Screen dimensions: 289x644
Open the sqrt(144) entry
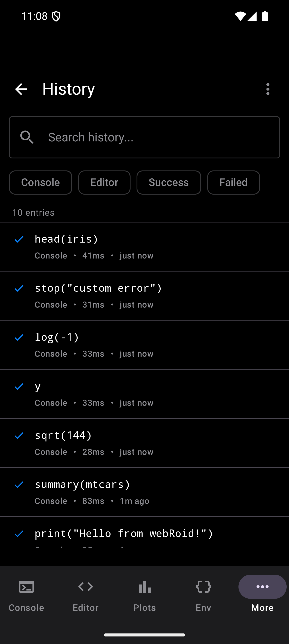pos(144,443)
